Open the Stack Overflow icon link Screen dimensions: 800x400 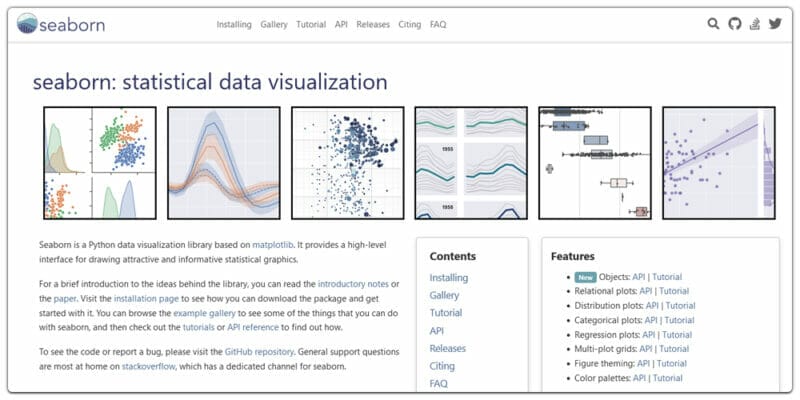[x=755, y=23]
